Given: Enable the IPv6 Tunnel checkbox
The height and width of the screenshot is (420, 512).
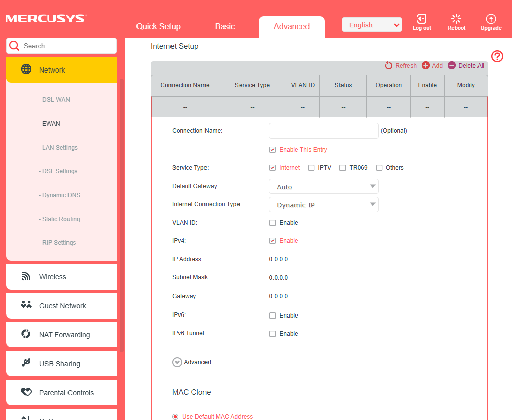Looking at the screenshot, I should click(272, 334).
